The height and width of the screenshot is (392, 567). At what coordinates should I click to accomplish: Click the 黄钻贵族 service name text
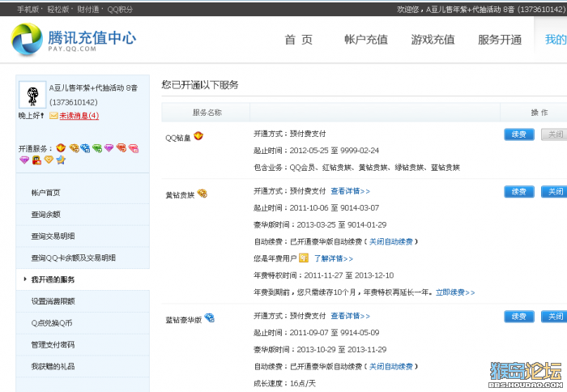click(180, 195)
